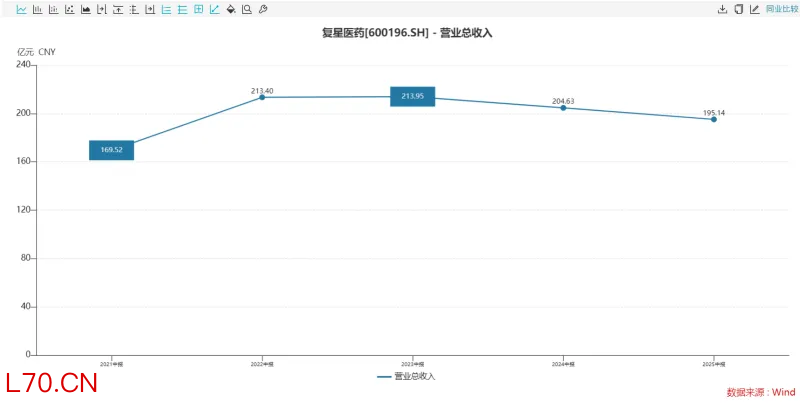Click the 160 y-axis value

click(x=24, y=162)
